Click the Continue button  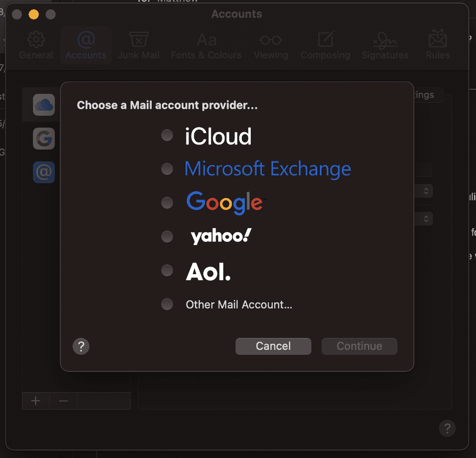point(359,346)
